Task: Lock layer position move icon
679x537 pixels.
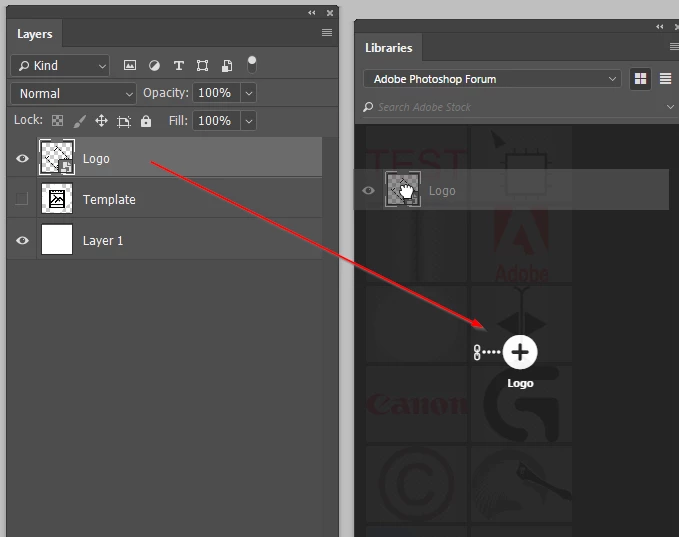Action: pos(101,121)
